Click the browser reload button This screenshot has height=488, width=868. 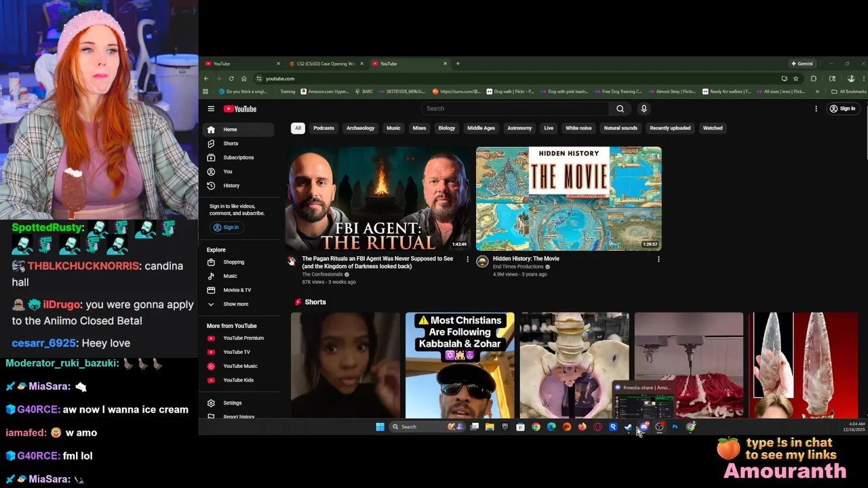tap(231, 79)
